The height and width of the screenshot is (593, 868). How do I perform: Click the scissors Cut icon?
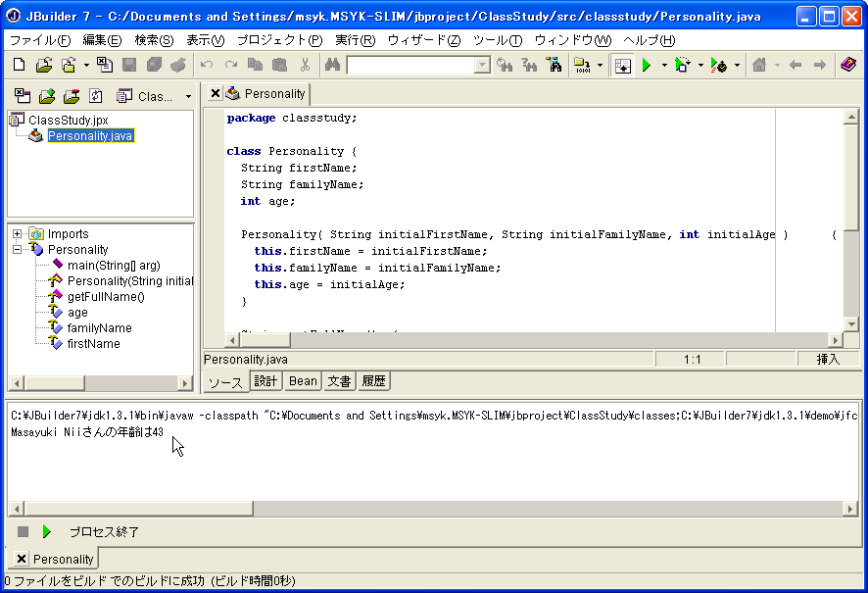305,65
